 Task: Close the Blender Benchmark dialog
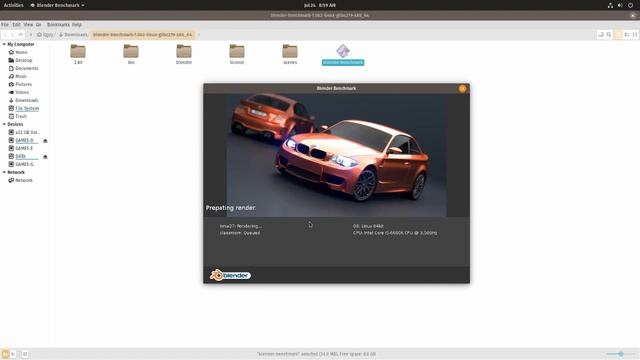pos(462,88)
